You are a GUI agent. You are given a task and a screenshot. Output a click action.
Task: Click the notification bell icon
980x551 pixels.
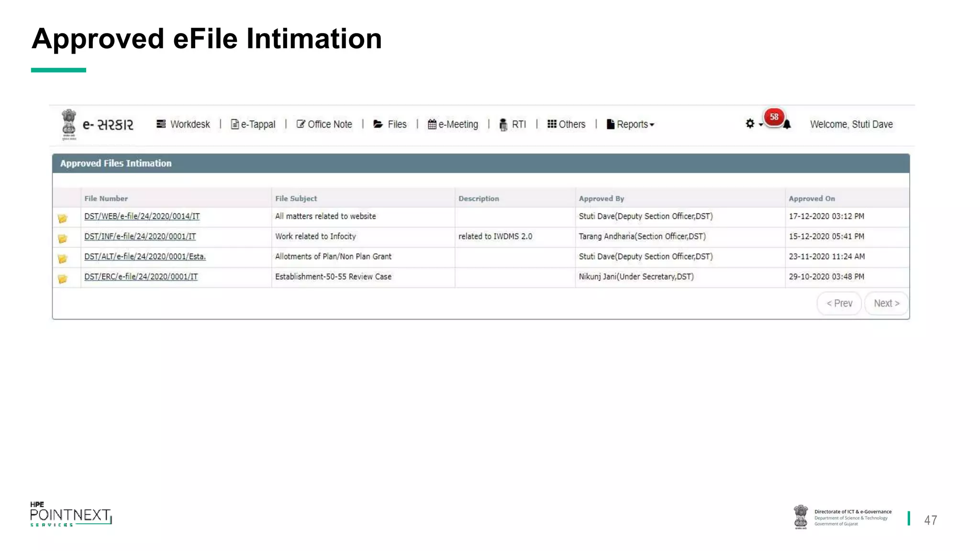tap(787, 125)
